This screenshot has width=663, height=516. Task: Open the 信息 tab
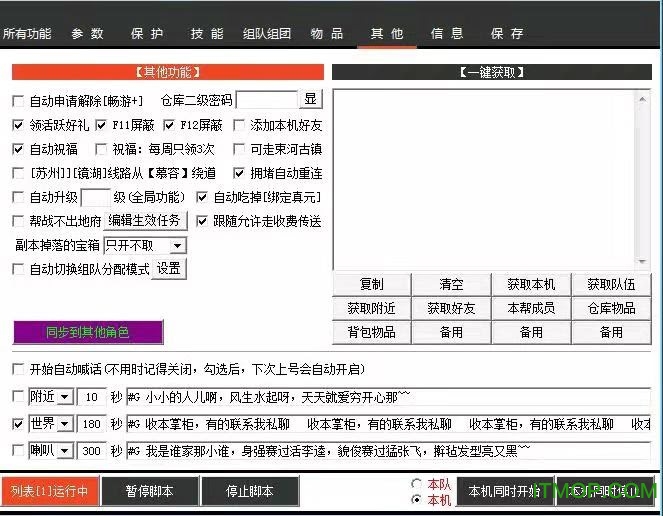(447, 33)
